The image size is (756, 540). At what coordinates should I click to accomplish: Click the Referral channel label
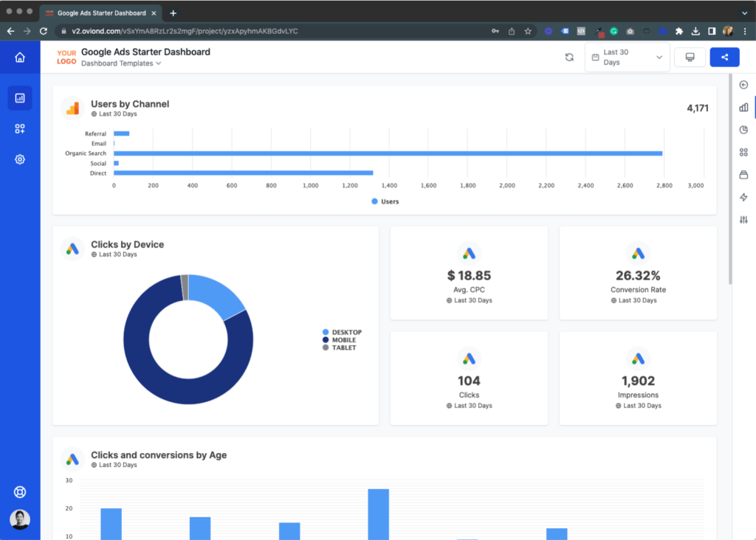click(95, 134)
